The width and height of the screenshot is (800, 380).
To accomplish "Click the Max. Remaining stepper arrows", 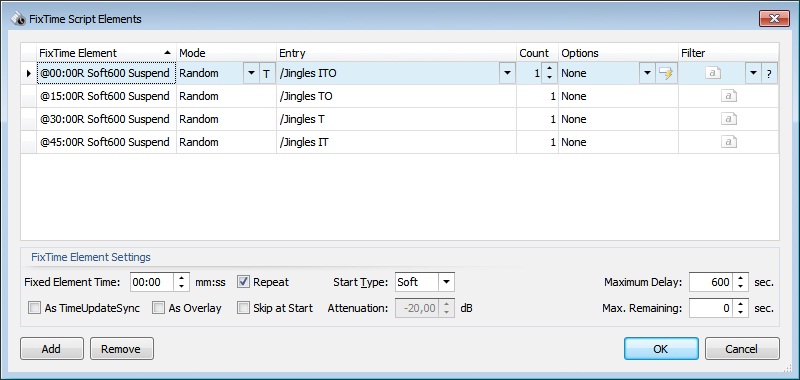I will coord(740,308).
